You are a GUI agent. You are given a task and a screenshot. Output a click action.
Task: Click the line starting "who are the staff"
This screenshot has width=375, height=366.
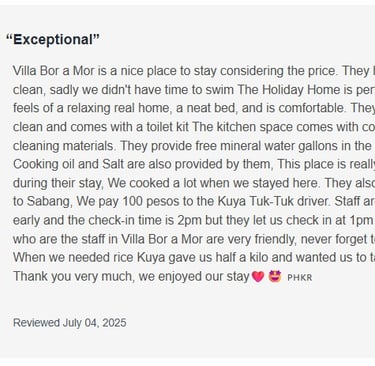tap(194, 239)
